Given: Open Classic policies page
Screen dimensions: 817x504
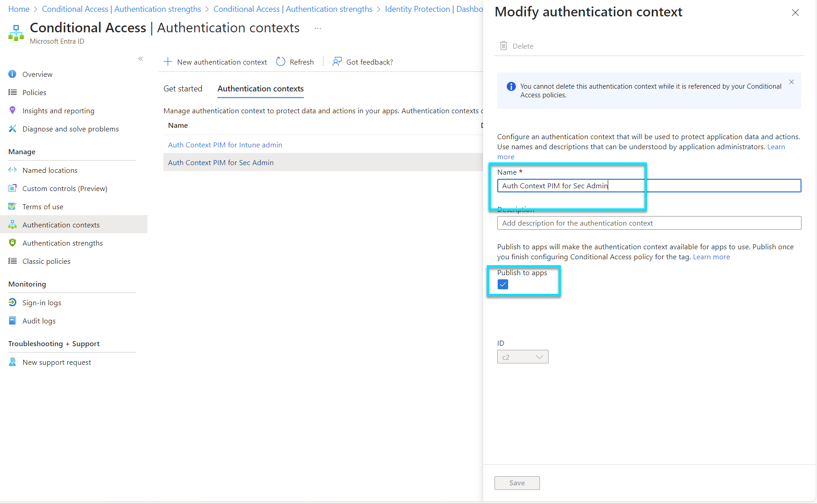Looking at the screenshot, I should 46,261.
